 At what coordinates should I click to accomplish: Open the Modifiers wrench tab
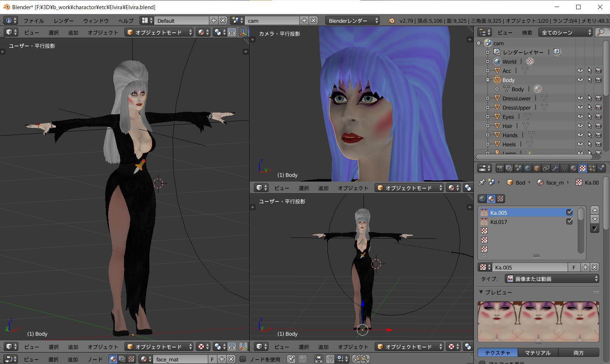point(555,168)
